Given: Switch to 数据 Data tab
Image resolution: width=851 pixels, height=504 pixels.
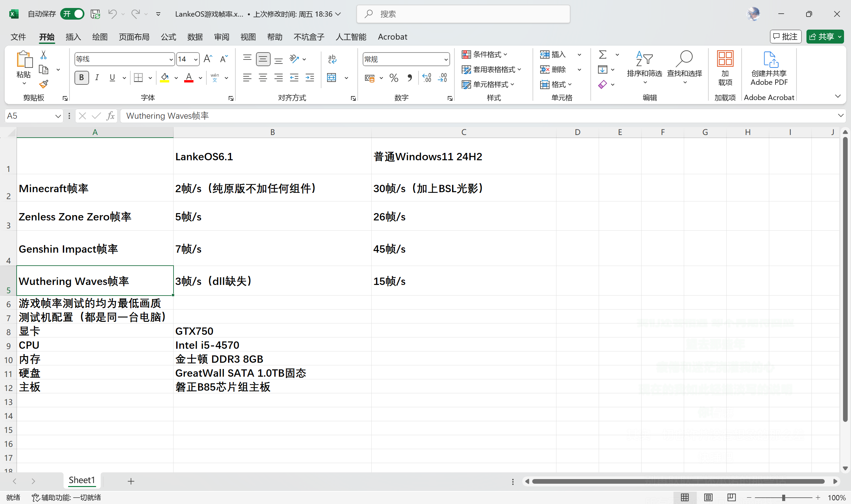Looking at the screenshot, I should click(195, 37).
